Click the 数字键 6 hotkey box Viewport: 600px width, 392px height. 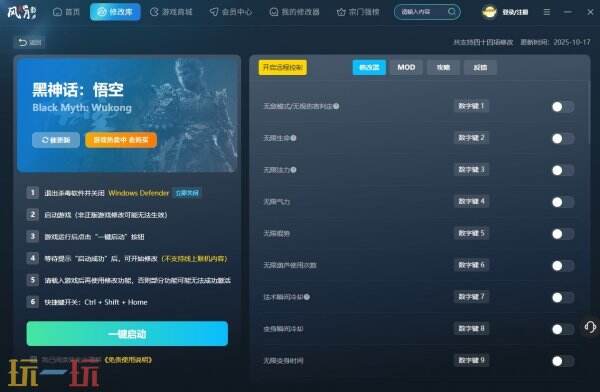tap(471, 265)
